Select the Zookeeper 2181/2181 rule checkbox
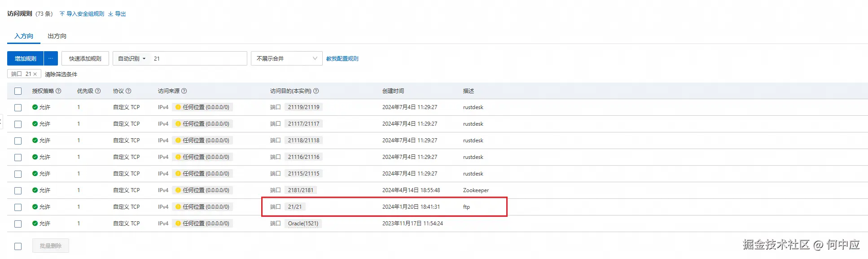The height and width of the screenshot is (259, 868). point(18,191)
